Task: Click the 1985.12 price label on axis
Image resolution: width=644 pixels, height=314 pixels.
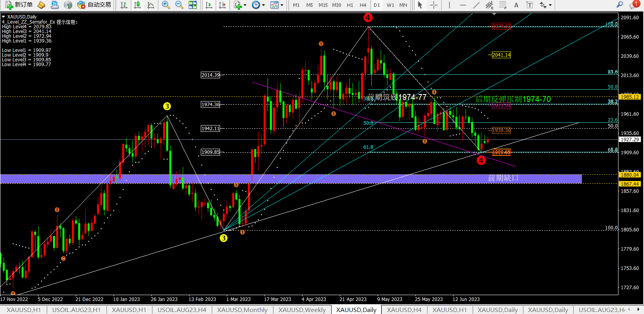Action: (x=630, y=97)
